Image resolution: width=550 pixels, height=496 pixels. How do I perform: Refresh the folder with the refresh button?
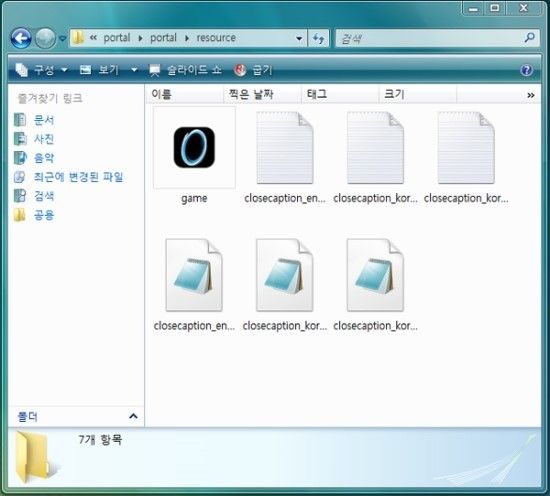pos(318,38)
